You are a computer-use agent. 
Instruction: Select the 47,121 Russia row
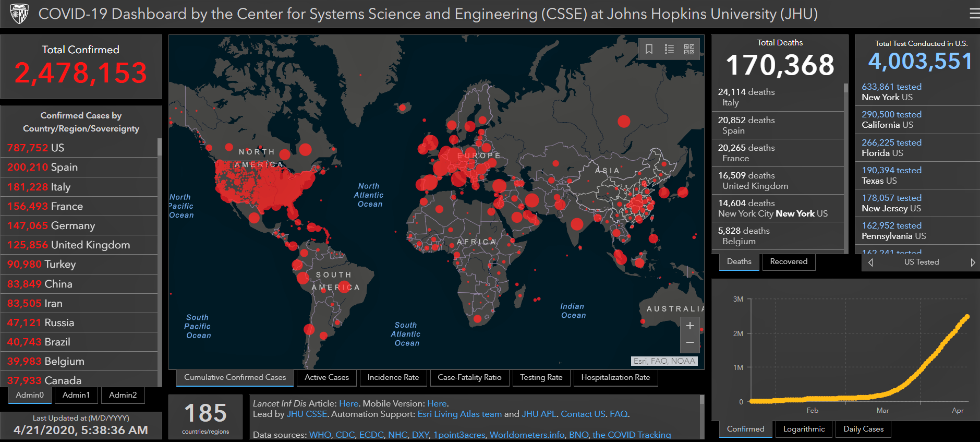79,322
